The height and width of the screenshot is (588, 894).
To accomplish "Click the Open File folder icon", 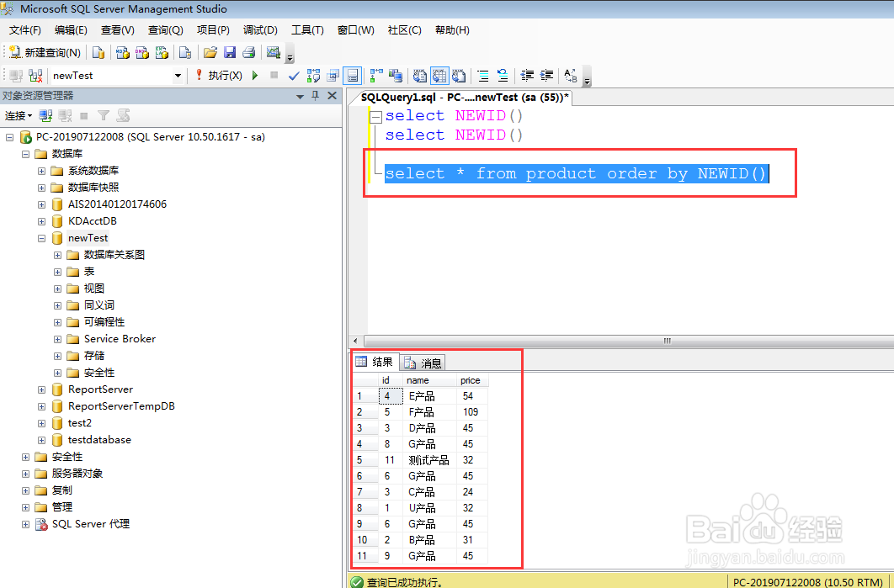I will tap(210, 52).
